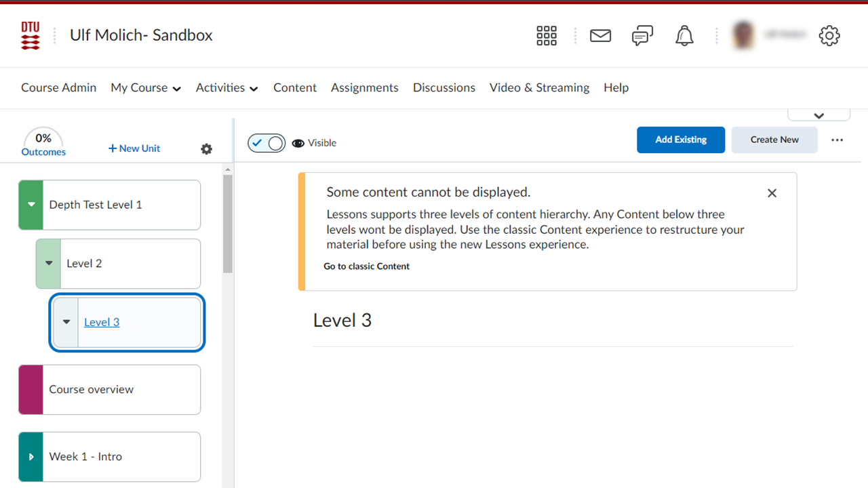The image size is (868, 488).
Task: Open sidebar settings gear icon
Action: pyautogui.click(x=207, y=149)
